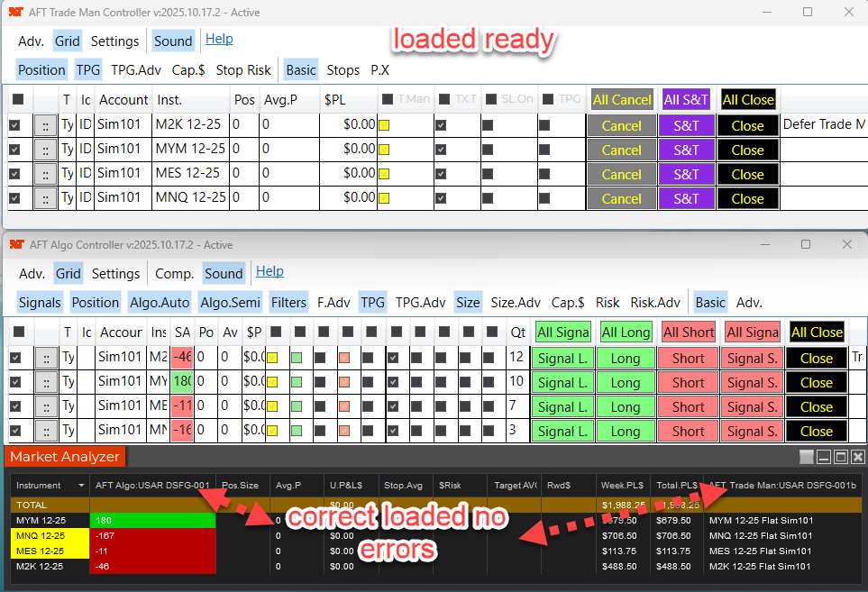Click the Long button in the Algo Controller row with Qt 10
Viewport: 868px width, 592px height.
coord(626,382)
